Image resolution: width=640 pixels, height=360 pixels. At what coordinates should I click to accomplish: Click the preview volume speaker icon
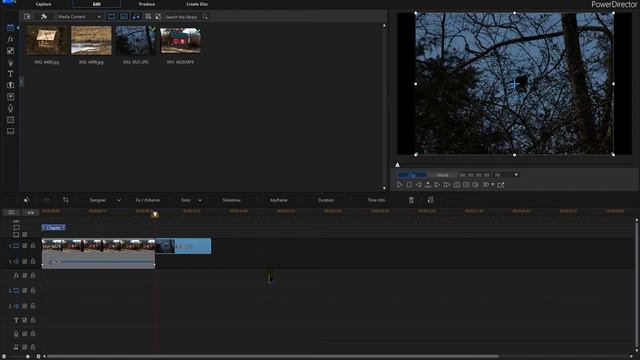coord(475,185)
